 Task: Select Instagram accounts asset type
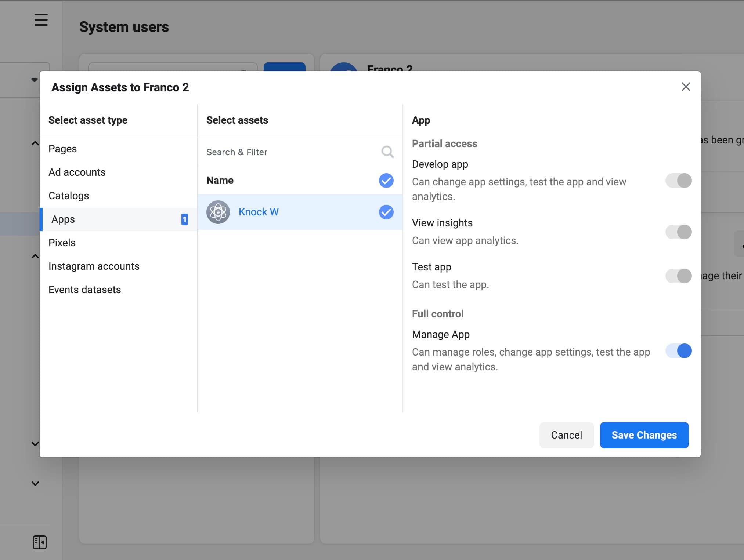94,266
